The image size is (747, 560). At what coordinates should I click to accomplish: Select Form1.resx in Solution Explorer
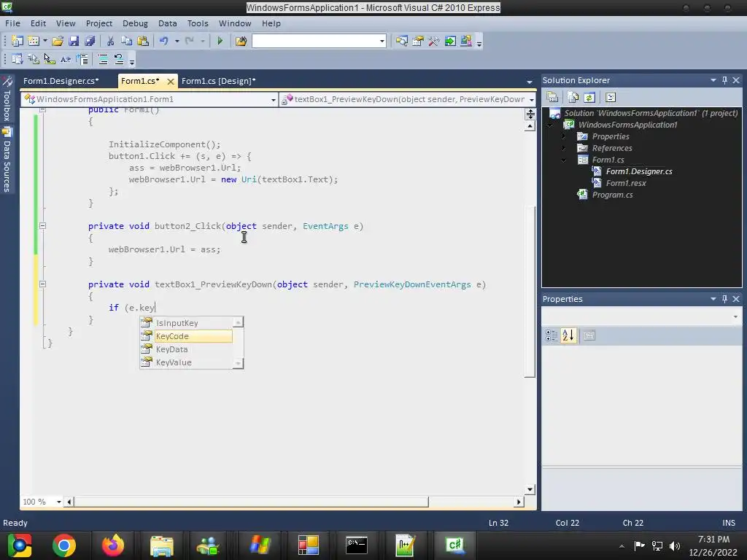pos(626,183)
